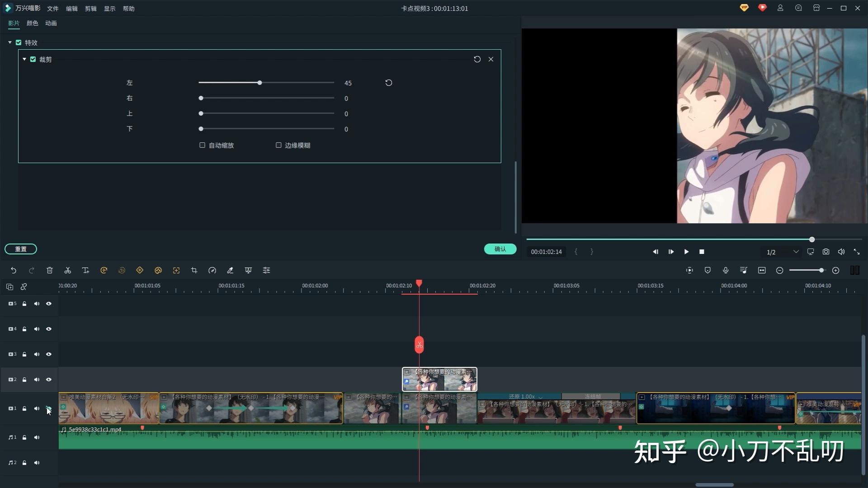The image size is (868, 488).
Task: Open the keyframe diamond tool
Action: point(140,270)
